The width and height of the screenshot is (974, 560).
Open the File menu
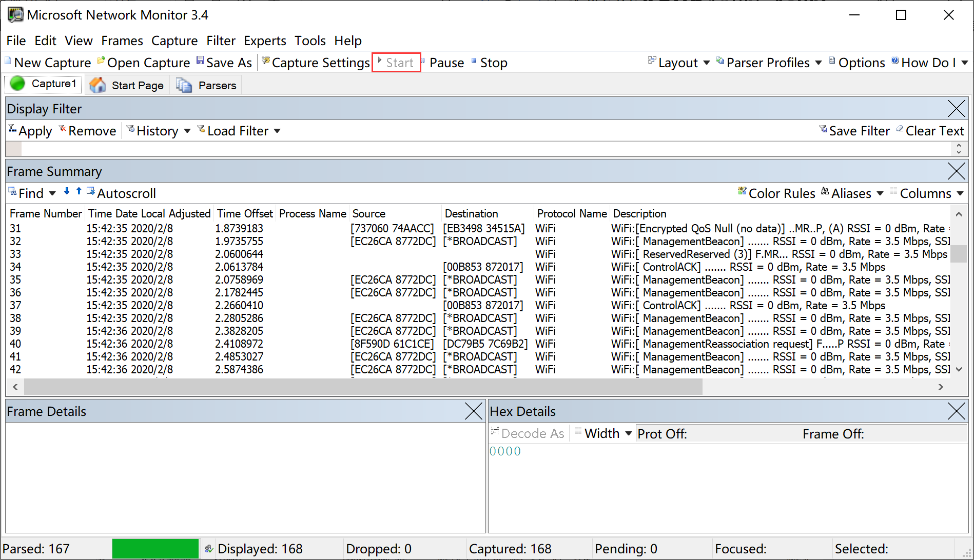16,41
